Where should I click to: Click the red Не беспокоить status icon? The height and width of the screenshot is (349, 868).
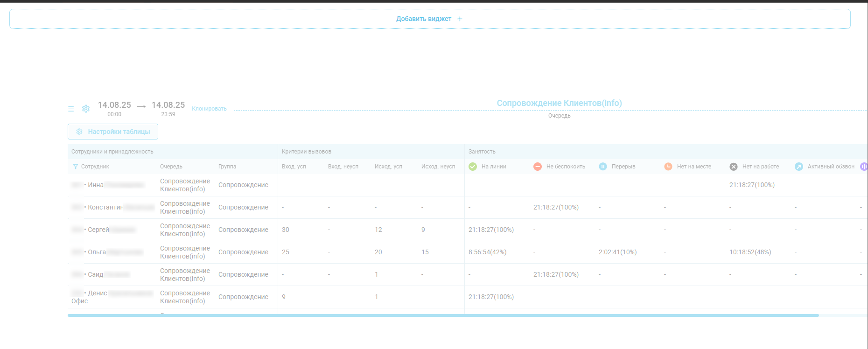point(538,167)
